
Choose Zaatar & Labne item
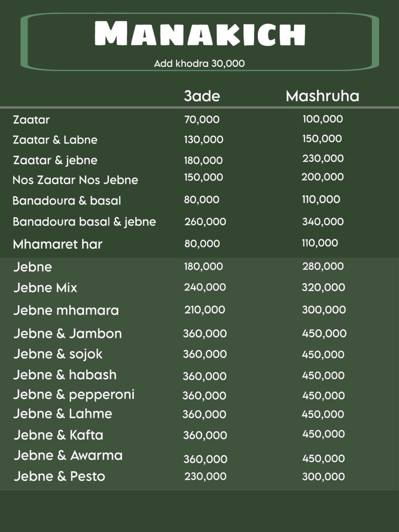pos(55,140)
